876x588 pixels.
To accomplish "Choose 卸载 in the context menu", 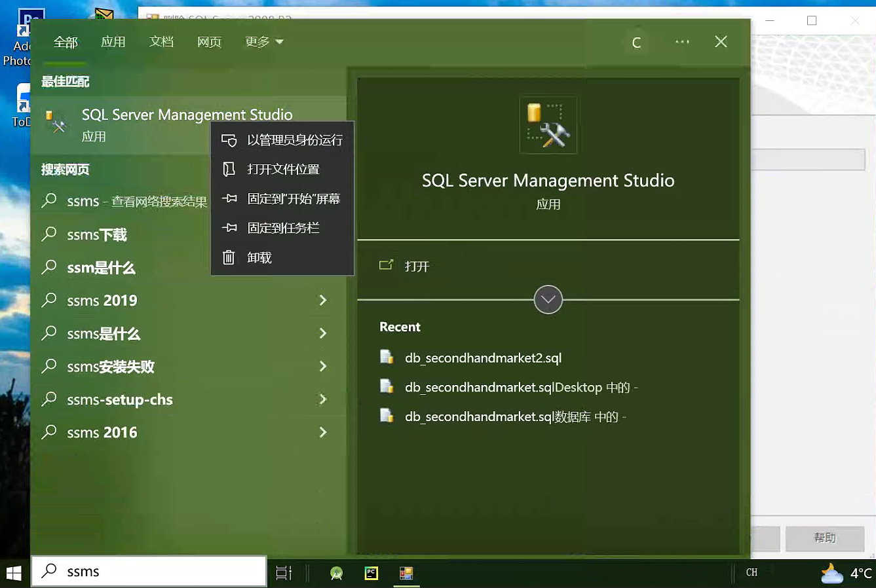I will tap(282, 257).
